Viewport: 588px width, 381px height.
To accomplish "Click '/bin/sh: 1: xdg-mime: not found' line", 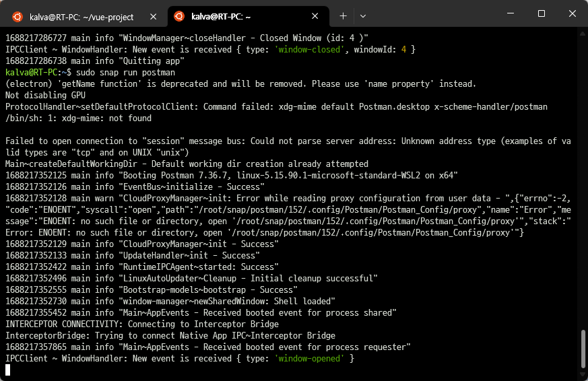I will 78,118.
